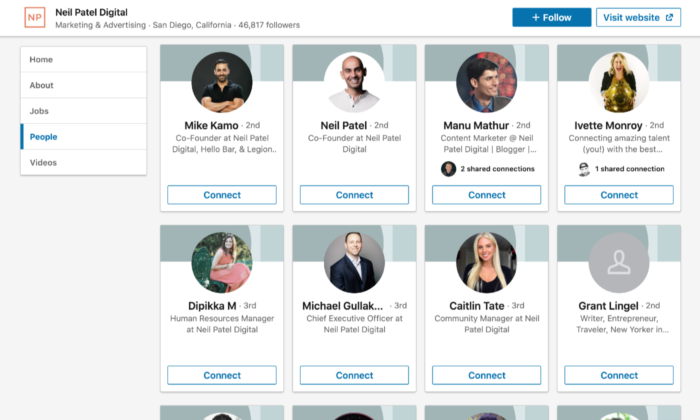
Task: Open the Visit website link
Action: (x=638, y=17)
